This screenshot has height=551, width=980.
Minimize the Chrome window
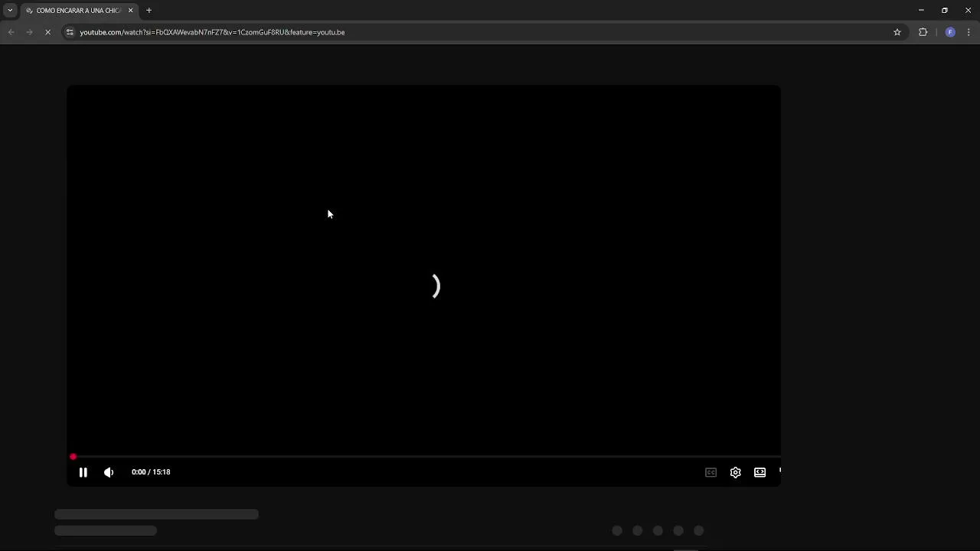[x=921, y=10]
